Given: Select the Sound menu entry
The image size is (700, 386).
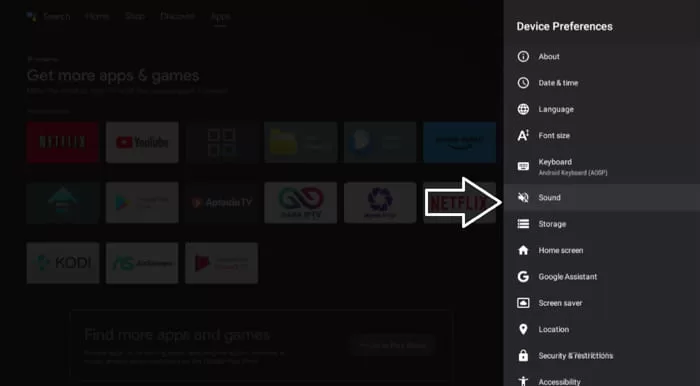Looking at the screenshot, I should 602,197.
